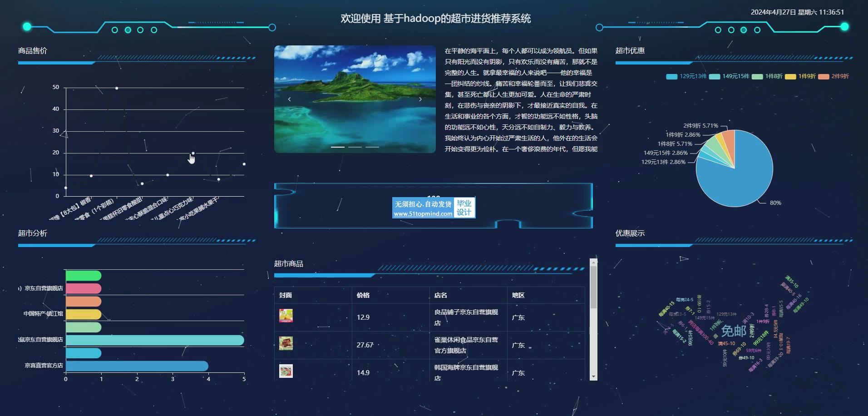
Task: Click the price cell 14.9
Action: pyautogui.click(x=363, y=373)
